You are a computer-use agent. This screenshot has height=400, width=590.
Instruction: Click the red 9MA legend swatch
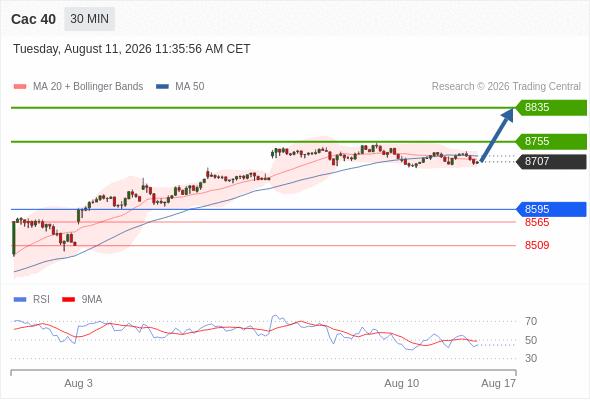coord(68,300)
